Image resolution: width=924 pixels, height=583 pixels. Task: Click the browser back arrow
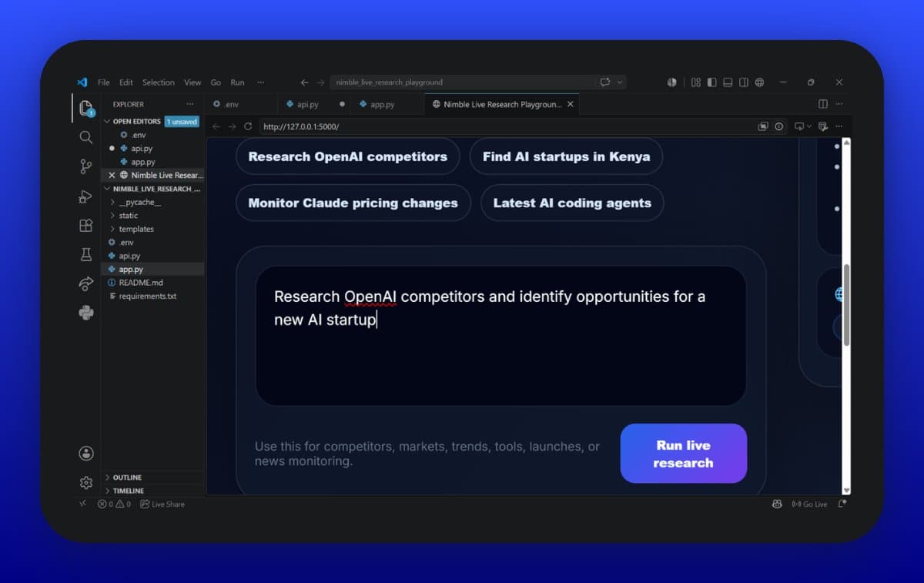pos(216,126)
